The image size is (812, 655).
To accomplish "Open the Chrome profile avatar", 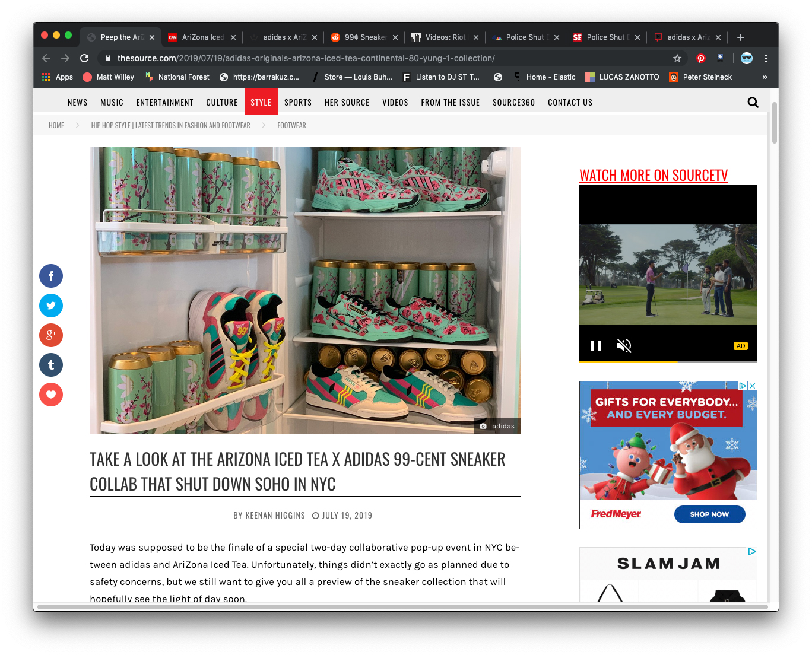I will [x=747, y=58].
